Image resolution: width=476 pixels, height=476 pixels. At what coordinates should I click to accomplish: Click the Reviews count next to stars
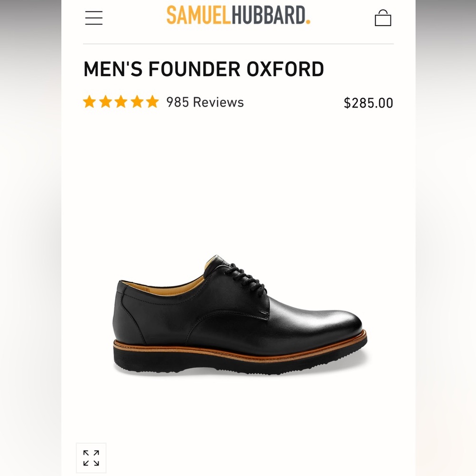coord(204,102)
